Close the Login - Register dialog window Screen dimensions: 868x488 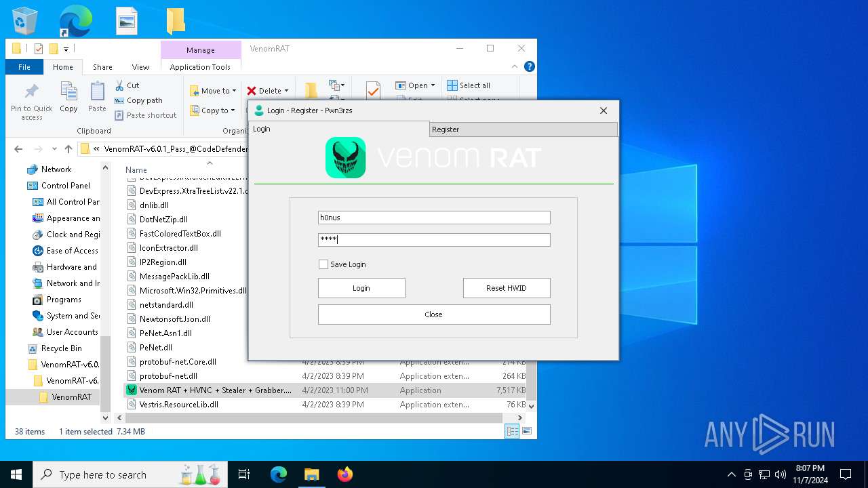(x=604, y=110)
